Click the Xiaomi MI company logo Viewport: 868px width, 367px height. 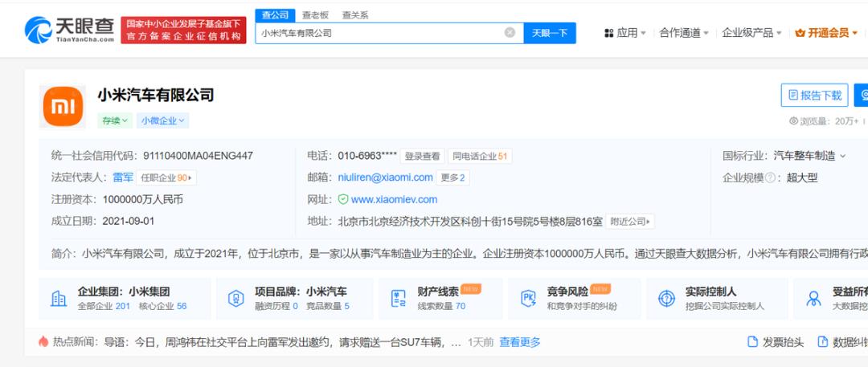[63, 106]
